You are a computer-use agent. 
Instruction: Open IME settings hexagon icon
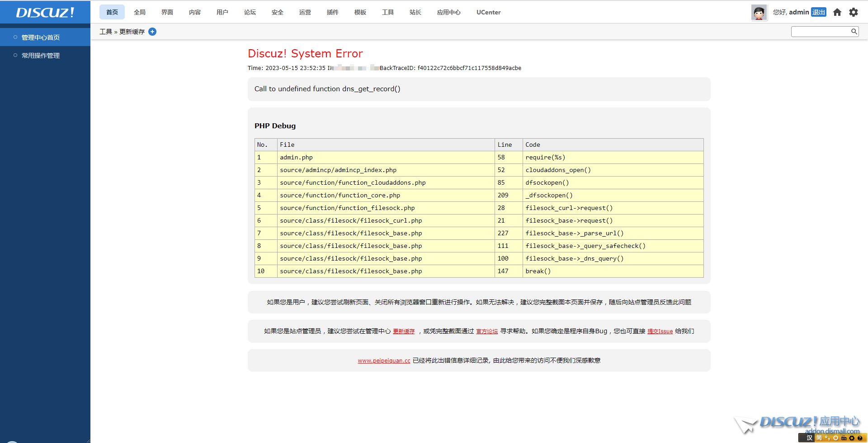852,438
